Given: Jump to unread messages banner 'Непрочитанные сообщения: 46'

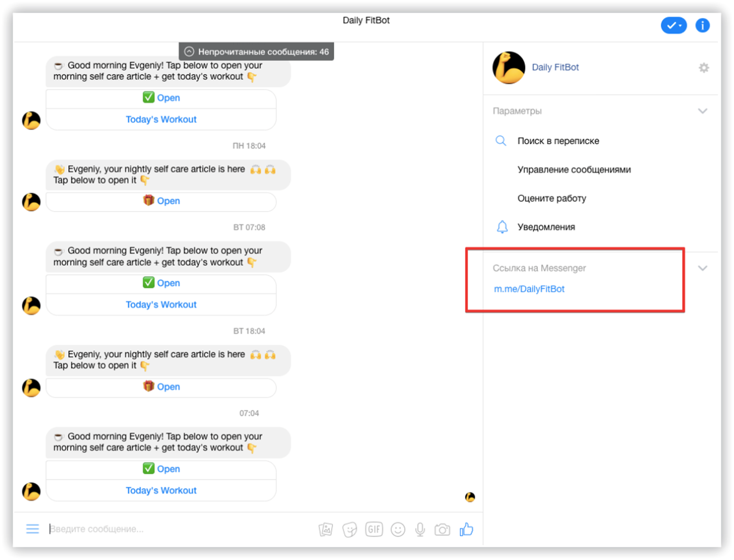Looking at the screenshot, I should tap(256, 51).
